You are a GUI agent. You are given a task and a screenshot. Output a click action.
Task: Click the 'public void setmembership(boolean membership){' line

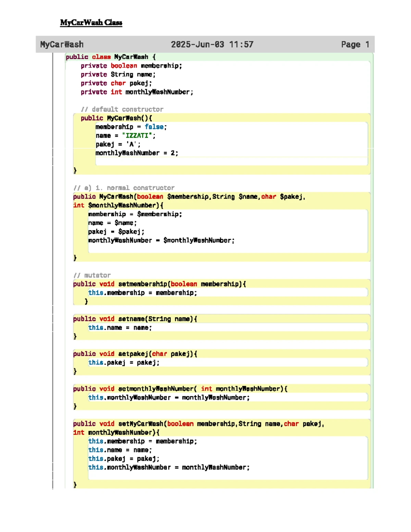tap(159, 284)
